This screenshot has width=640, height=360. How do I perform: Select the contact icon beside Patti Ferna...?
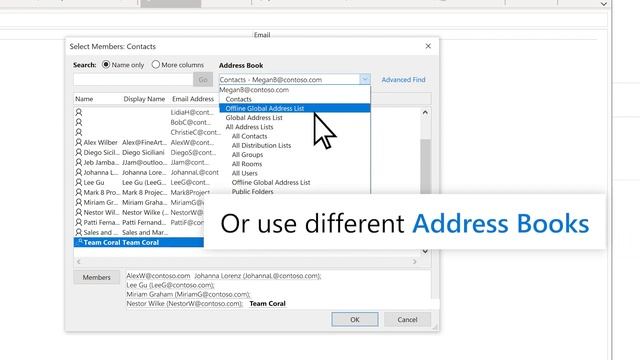pos(79,222)
